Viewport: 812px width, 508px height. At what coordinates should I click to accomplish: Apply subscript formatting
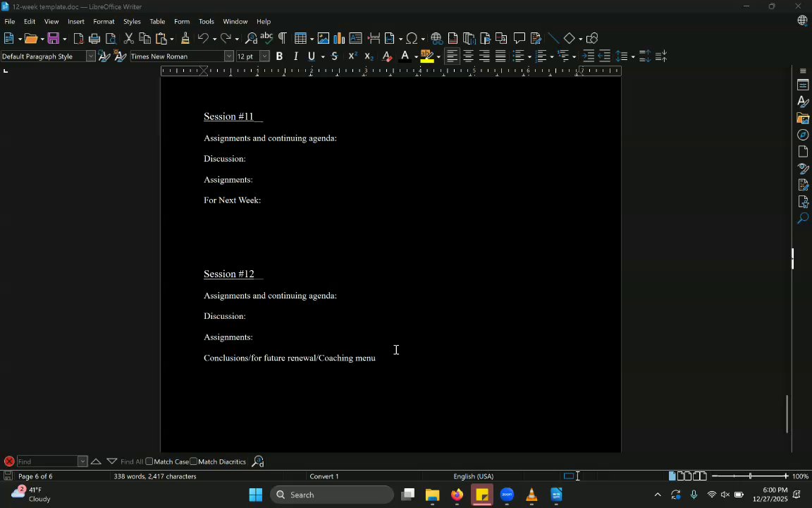(369, 56)
